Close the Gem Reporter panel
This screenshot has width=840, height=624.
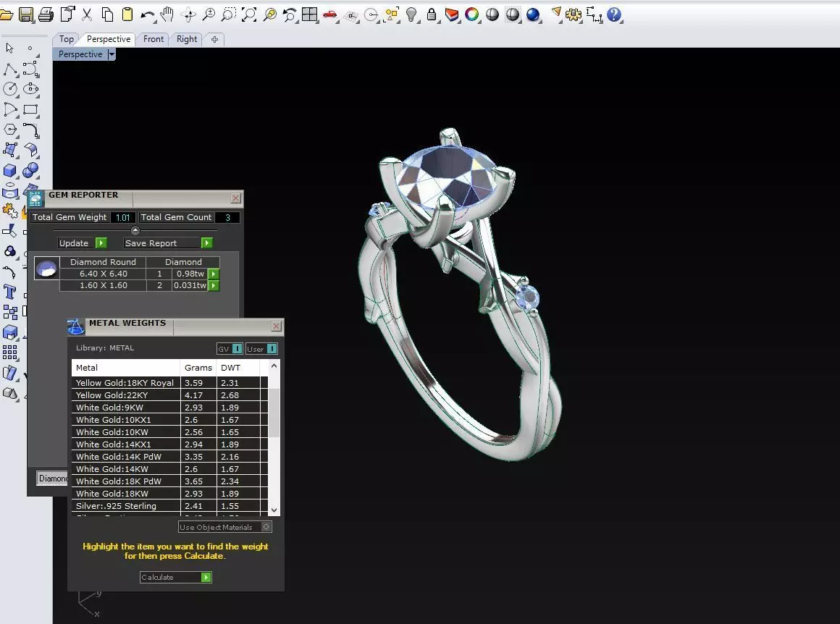pyautogui.click(x=236, y=198)
